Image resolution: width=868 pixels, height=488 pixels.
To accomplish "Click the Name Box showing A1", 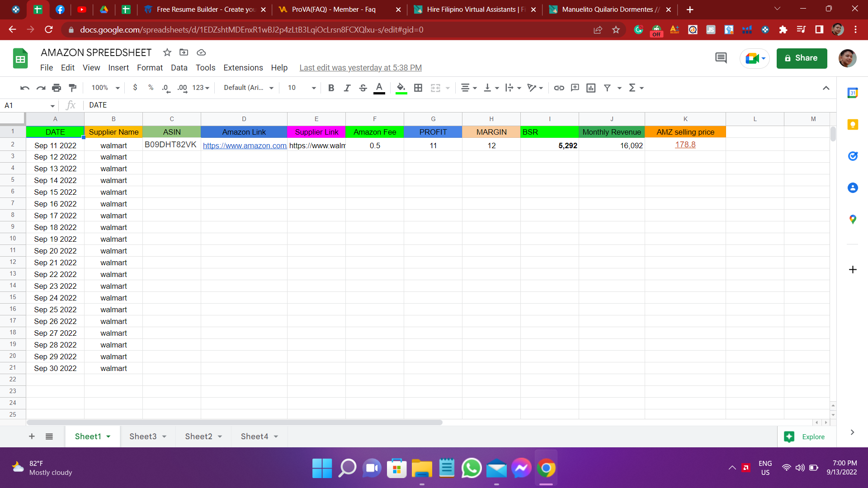I will [x=27, y=105].
